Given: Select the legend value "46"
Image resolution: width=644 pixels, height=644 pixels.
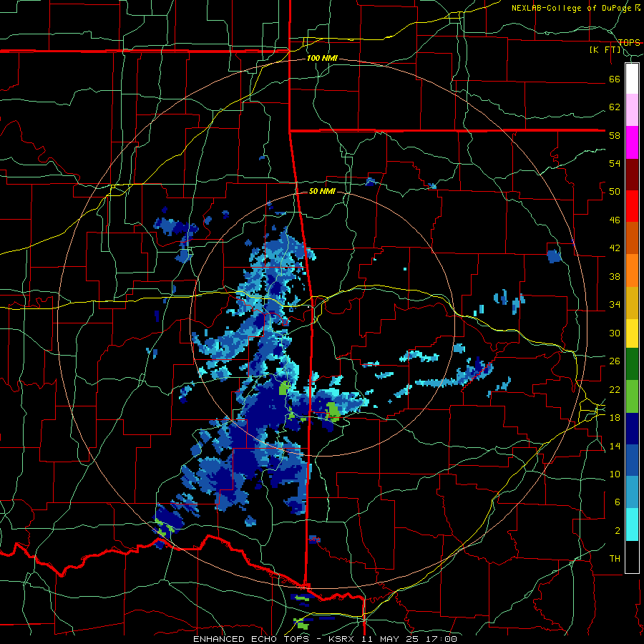Looking at the screenshot, I should (615, 220).
